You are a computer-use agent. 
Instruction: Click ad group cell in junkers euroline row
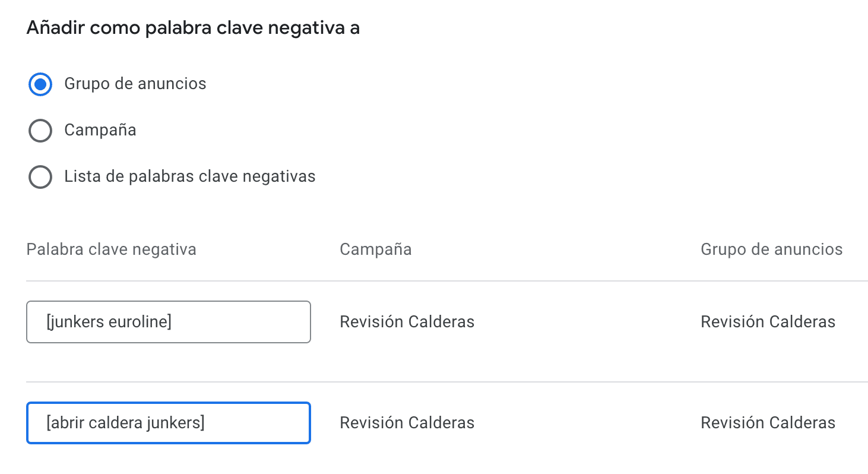point(768,322)
